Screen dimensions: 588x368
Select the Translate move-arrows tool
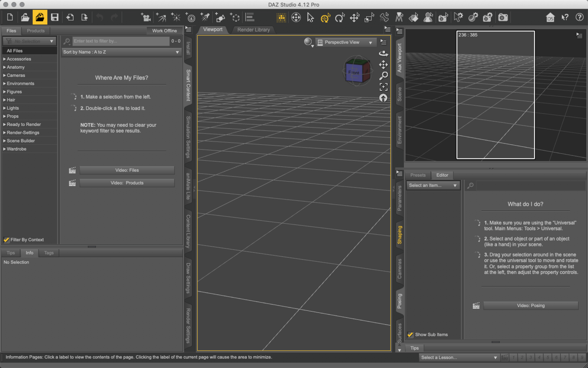[x=355, y=18]
